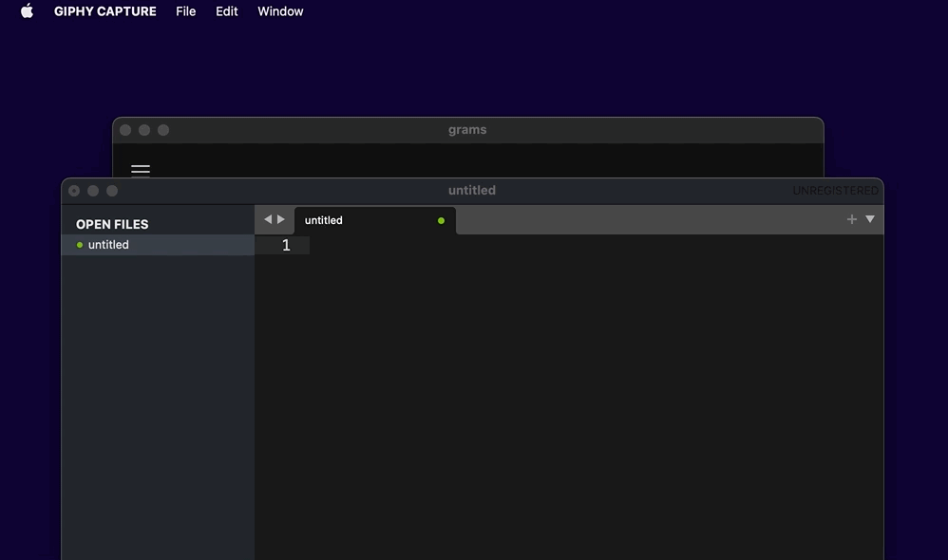Go to next tab with right arrow
The width and height of the screenshot is (948, 560).
coord(281,219)
